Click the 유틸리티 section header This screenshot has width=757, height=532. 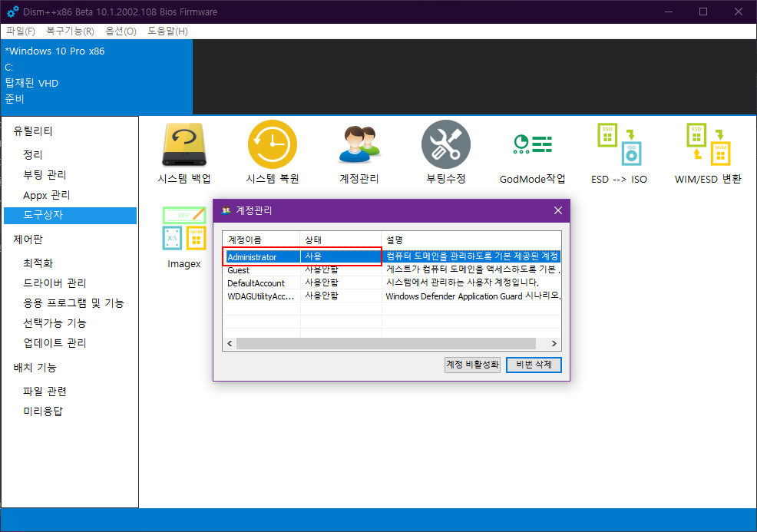pyautogui.click(x=33, y=131)
